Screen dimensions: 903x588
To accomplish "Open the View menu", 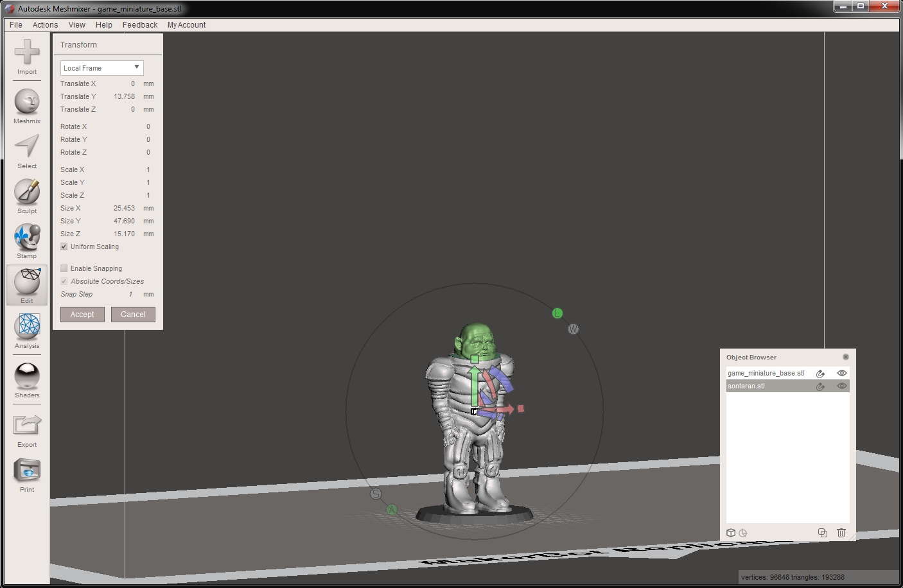I will pyautogui.click(x=76, y=24).
